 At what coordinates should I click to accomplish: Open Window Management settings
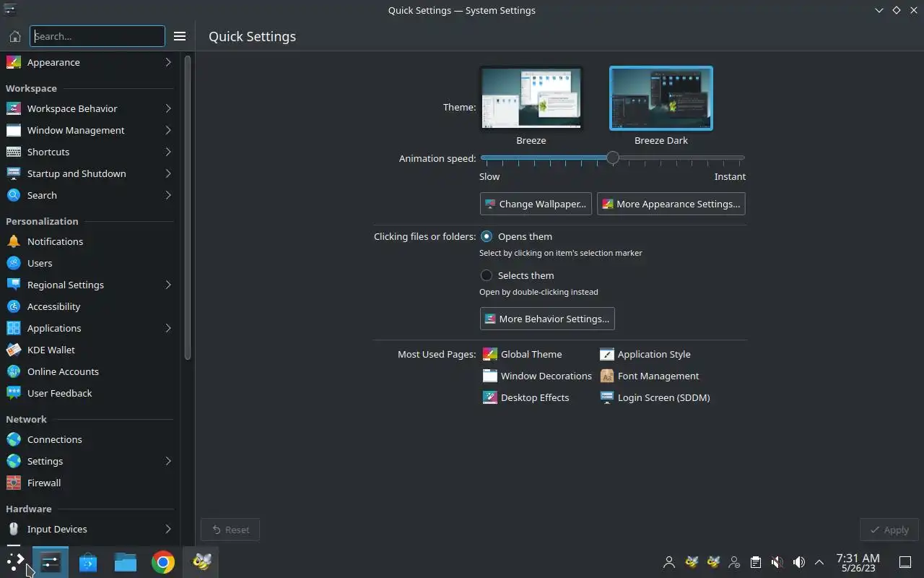[x=90, y=130]
